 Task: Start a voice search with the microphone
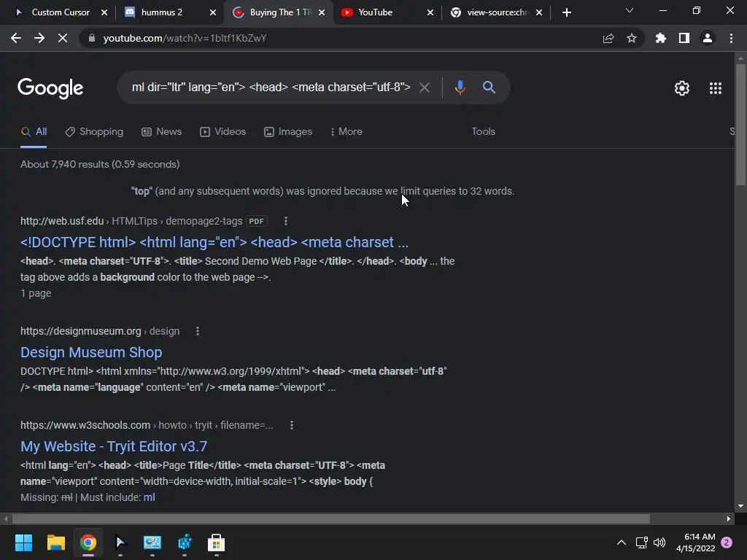pos(460,87)
